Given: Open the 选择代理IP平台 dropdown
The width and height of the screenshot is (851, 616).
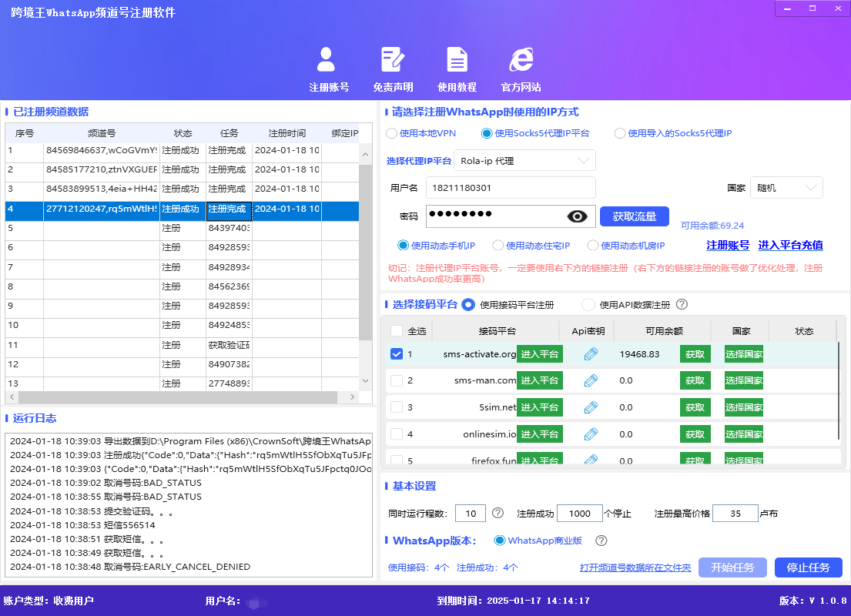Looking at the screenshot, I should click(x=524, y=160).
